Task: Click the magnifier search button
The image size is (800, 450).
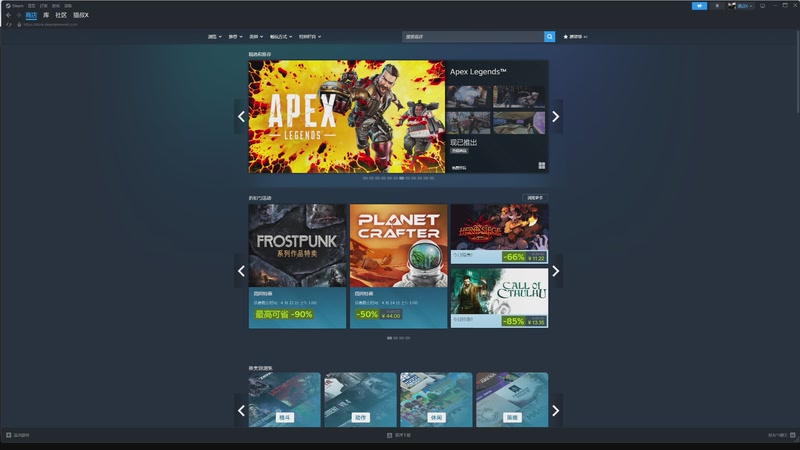Action: (x=549, y=37)
